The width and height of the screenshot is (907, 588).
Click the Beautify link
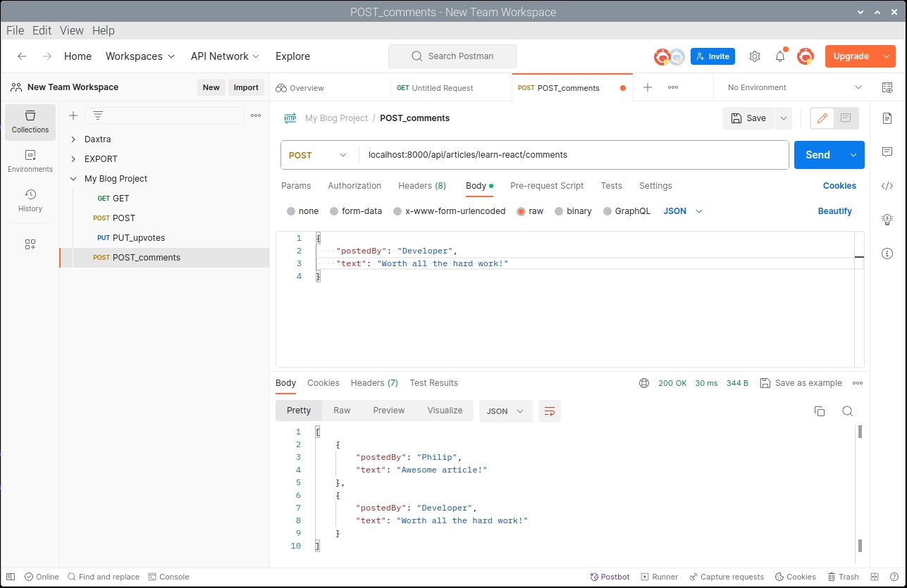(x=835, y=211)
